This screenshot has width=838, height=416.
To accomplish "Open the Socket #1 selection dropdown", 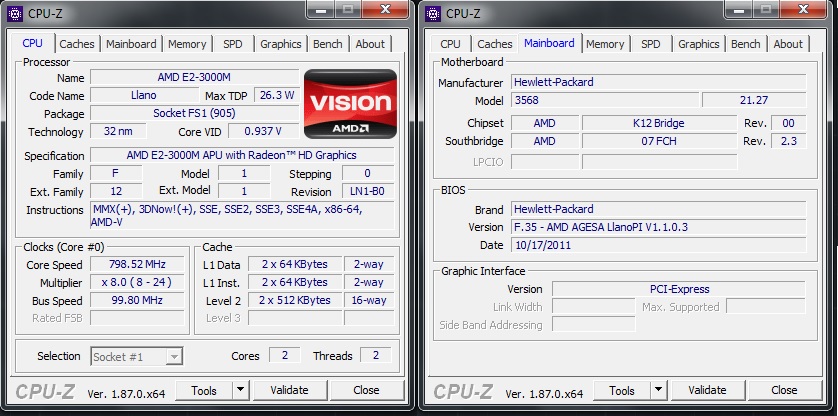I will (137, 357).
